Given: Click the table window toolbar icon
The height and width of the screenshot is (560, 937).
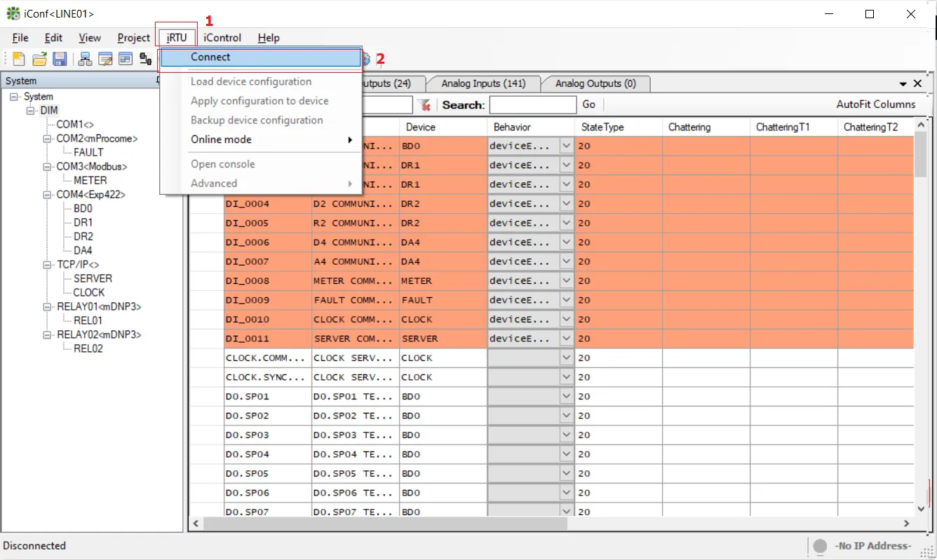Looking at the screenshot, I should tap(126, 59).
